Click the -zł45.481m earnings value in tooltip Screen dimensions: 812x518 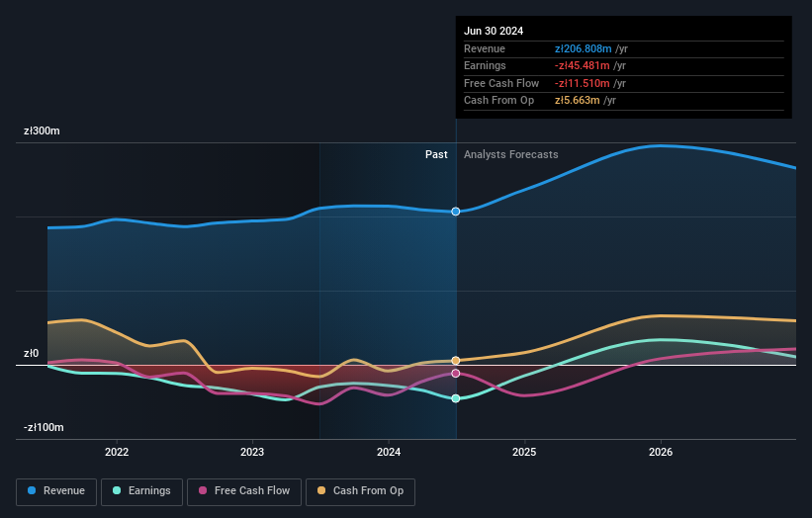[583, 65]
